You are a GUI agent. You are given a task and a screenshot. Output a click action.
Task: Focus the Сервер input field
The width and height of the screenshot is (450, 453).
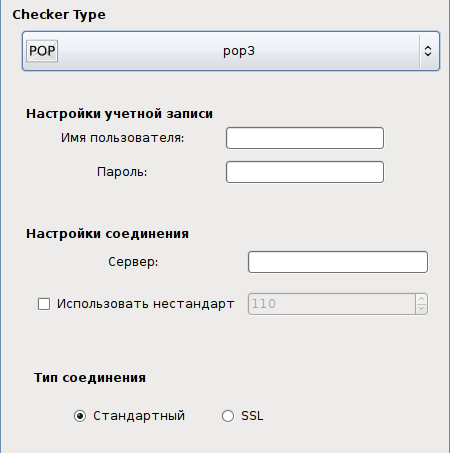(x=338, y=262)
